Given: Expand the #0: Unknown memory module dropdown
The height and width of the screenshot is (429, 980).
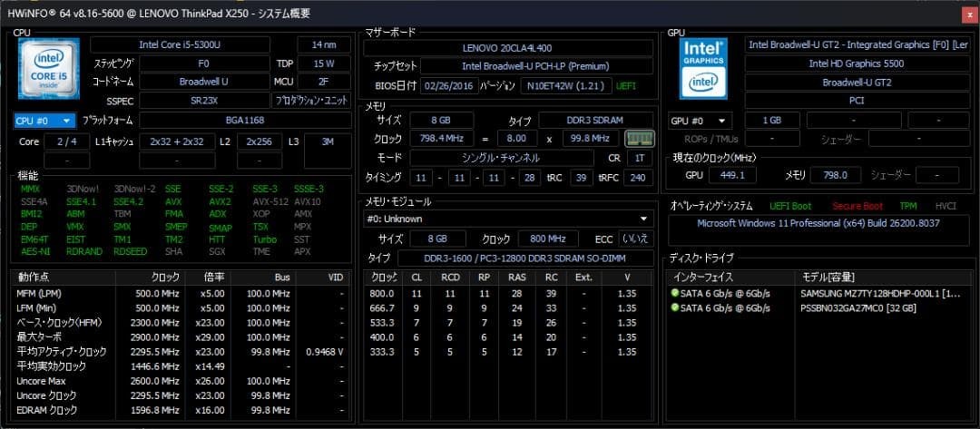Looking at the screenshot, I should tap(508, 219).
